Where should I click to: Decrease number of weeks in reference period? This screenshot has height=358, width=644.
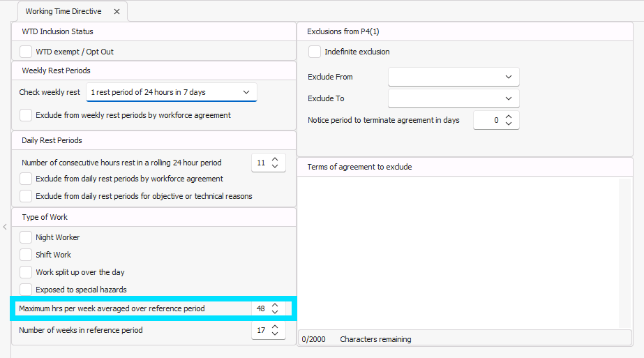pos(275,334)
